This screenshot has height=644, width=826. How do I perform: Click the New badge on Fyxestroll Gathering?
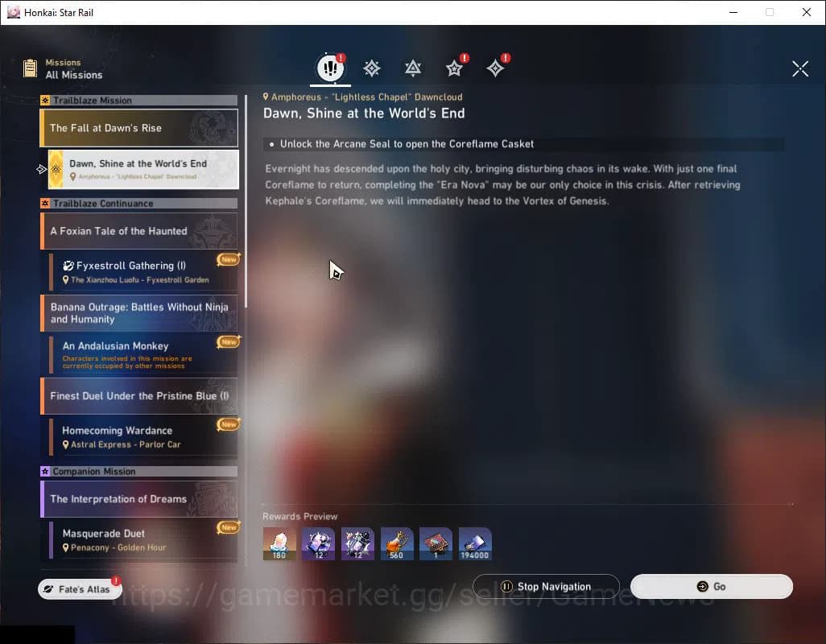(x=229, y=259)
